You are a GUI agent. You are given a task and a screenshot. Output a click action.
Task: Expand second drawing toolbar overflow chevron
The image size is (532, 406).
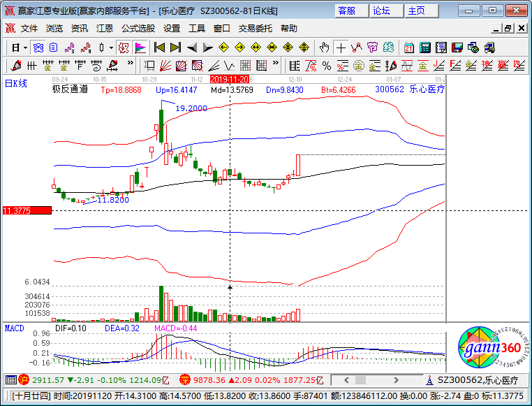coord(276,63)
